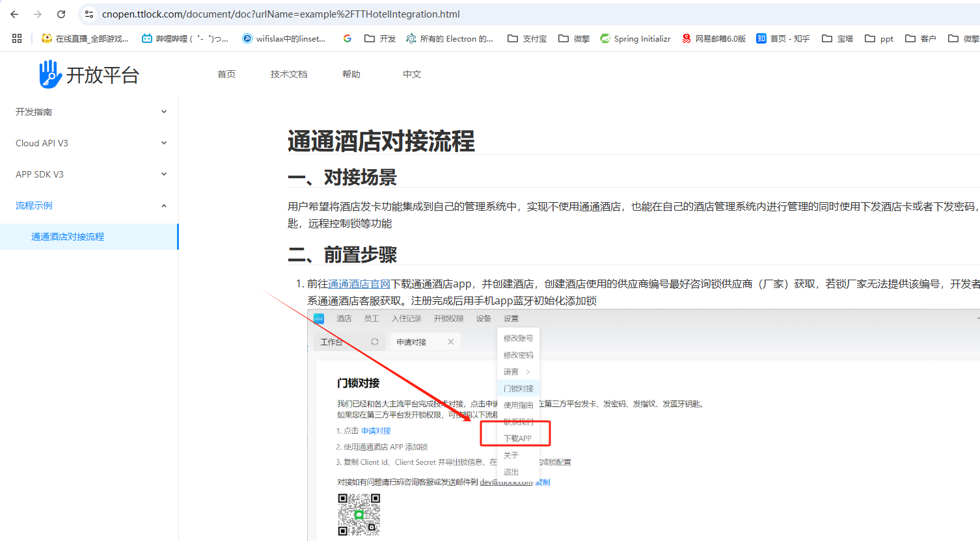
Task: Expand the APP SDK V3 section chevron
Action: (x=164, y=174)
